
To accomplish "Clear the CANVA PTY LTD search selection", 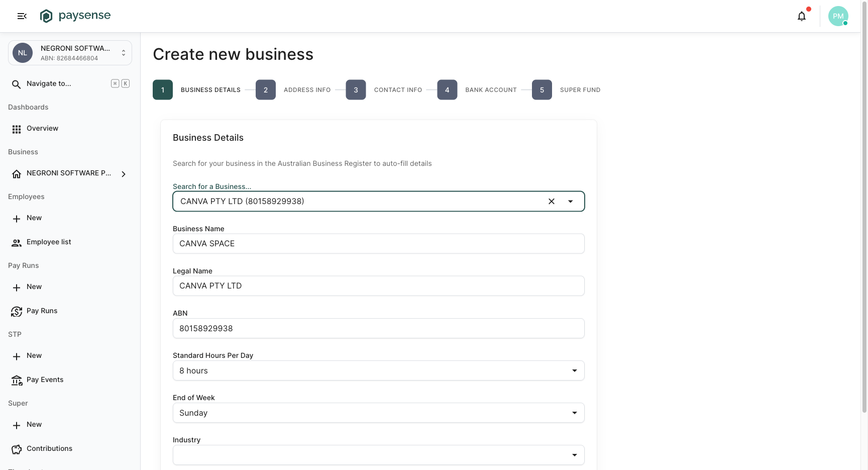I will click(552, 202).
